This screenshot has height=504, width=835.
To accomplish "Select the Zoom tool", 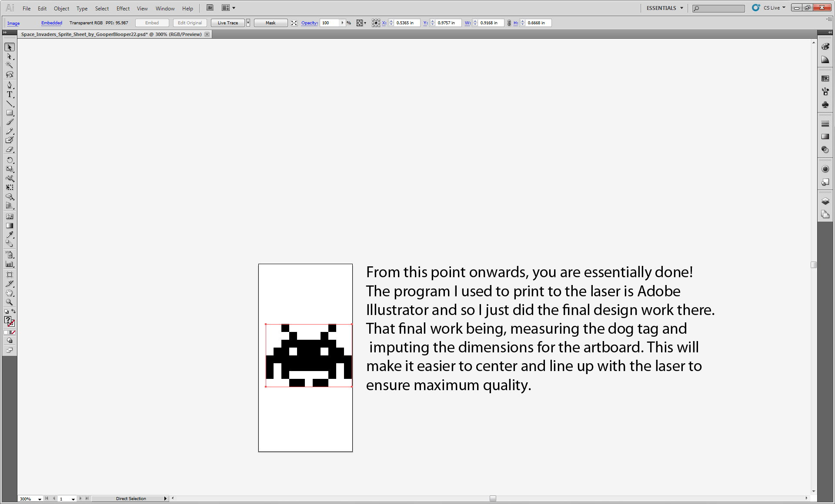I will click(10, 302).
